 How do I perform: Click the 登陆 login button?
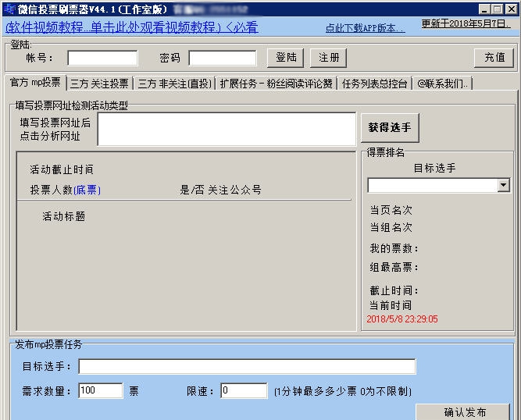286,58
